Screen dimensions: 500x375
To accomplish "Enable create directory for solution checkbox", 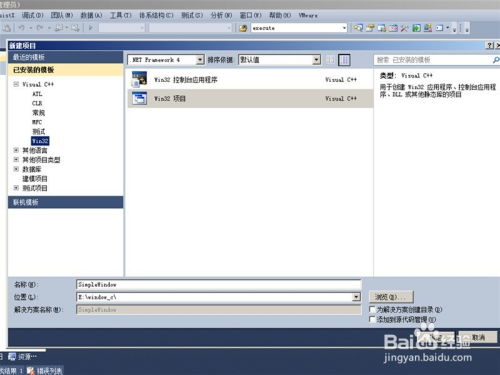I will pyautogui.click(x=372, y=309).
